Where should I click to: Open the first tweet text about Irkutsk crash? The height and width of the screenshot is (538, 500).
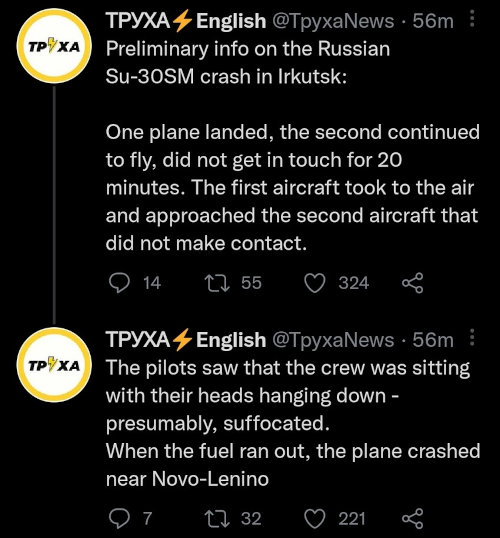[292, 146]
